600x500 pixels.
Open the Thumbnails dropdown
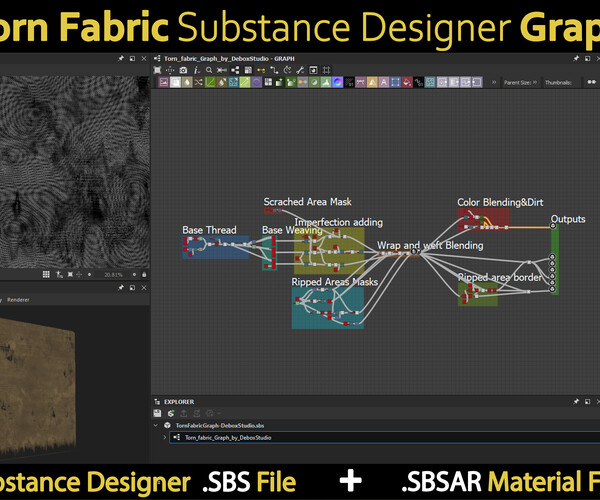pos(558,82)
